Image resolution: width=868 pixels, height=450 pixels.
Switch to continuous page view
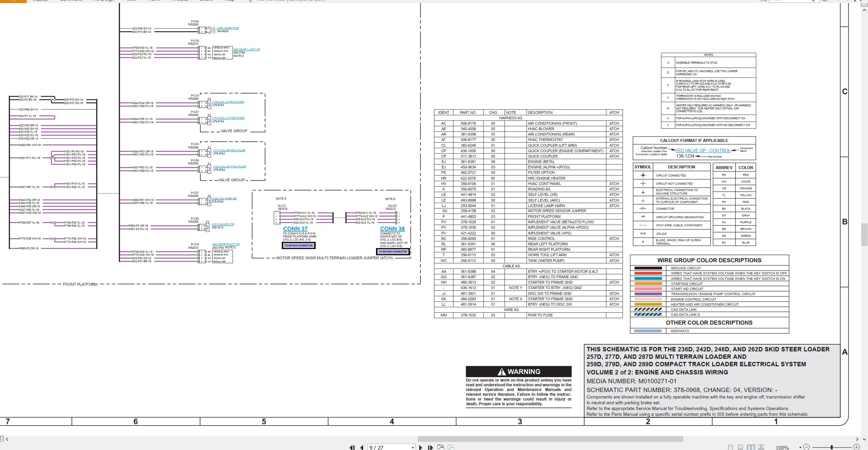click(741, 447)
